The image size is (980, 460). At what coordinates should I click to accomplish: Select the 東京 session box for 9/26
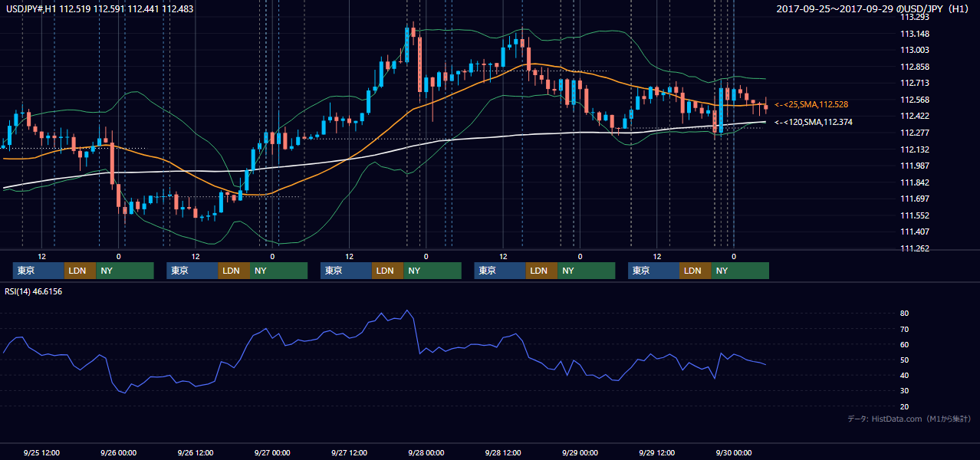pos(192,271)
